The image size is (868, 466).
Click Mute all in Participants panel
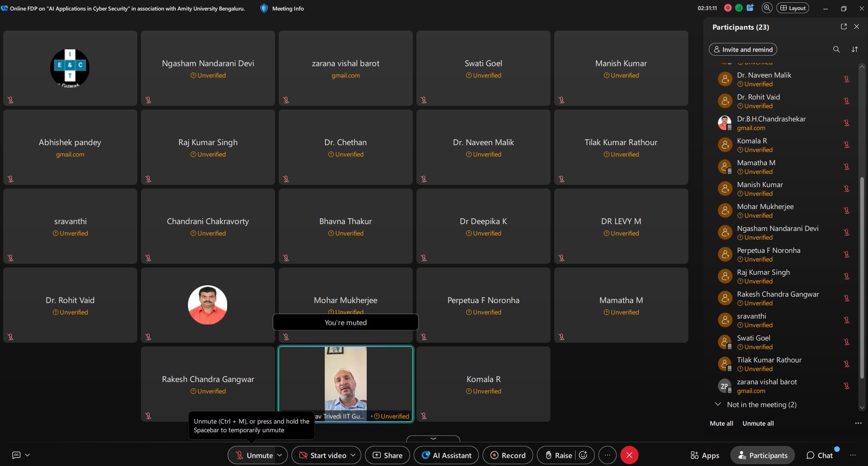[x=721, y=423]
